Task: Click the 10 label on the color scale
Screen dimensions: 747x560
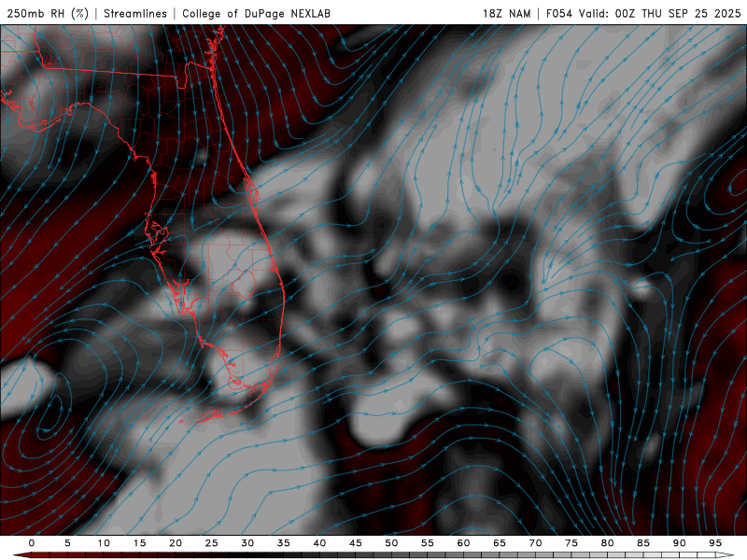Action: coord(104,543)
